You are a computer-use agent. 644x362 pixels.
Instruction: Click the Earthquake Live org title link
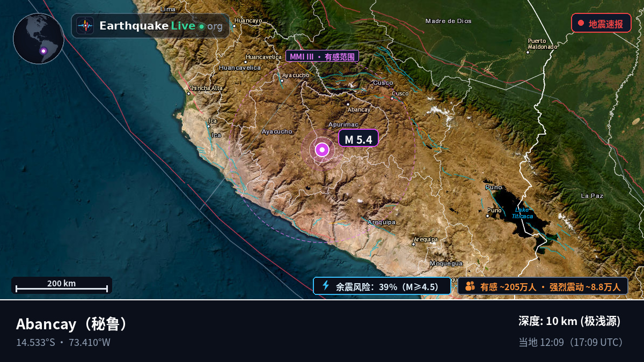(160, 26)
